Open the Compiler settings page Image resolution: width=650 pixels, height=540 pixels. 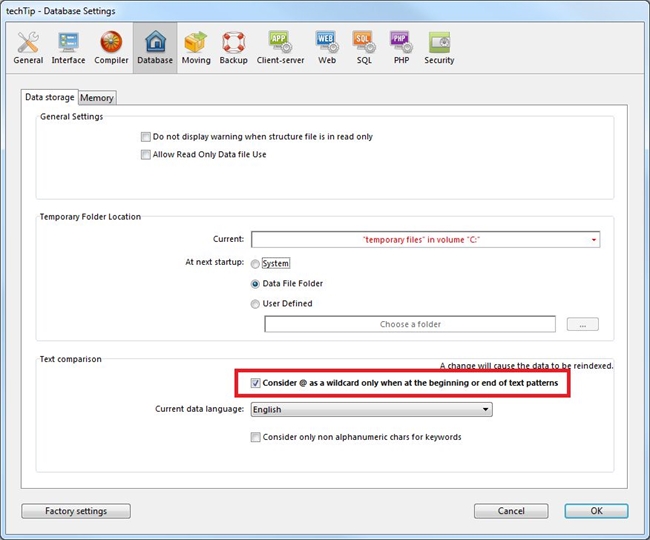click(x=111, y=47)
